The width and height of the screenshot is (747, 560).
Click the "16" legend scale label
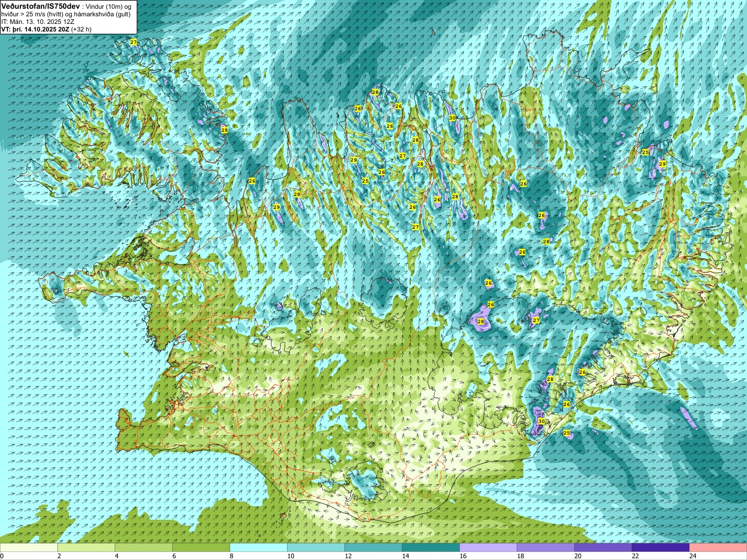[463, 556]
